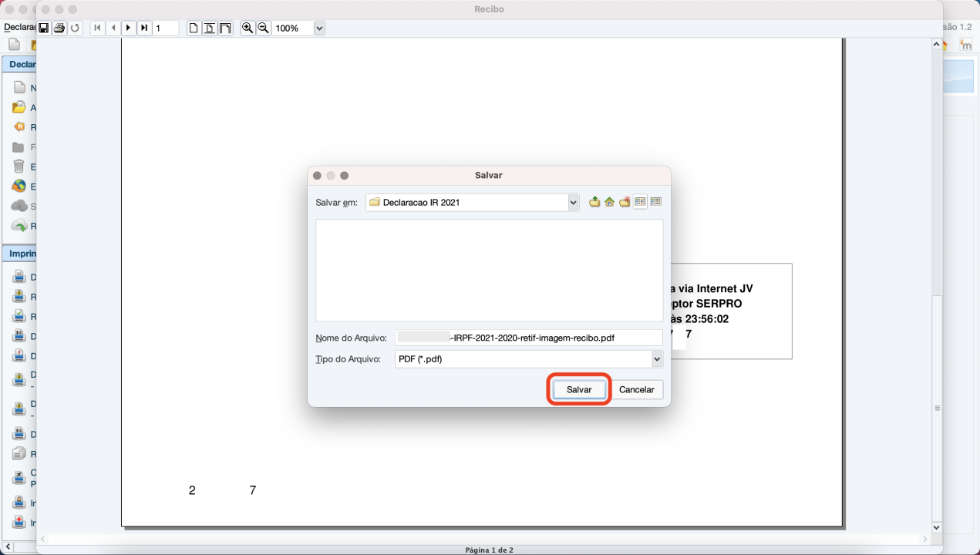This screenshot has width=980, height=555.
Task: Go to the next page with the arrow icon
Action: click(x=128, y=28)
